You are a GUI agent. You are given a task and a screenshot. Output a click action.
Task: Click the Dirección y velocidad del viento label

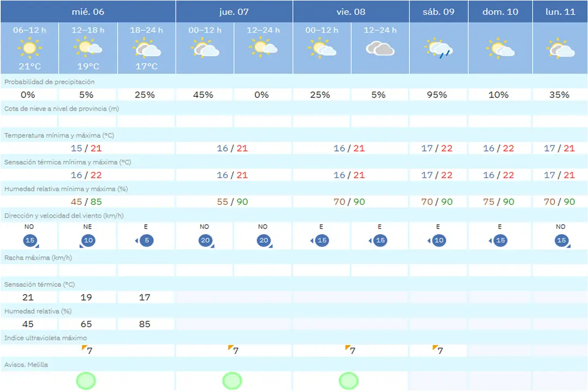[64, 216]
